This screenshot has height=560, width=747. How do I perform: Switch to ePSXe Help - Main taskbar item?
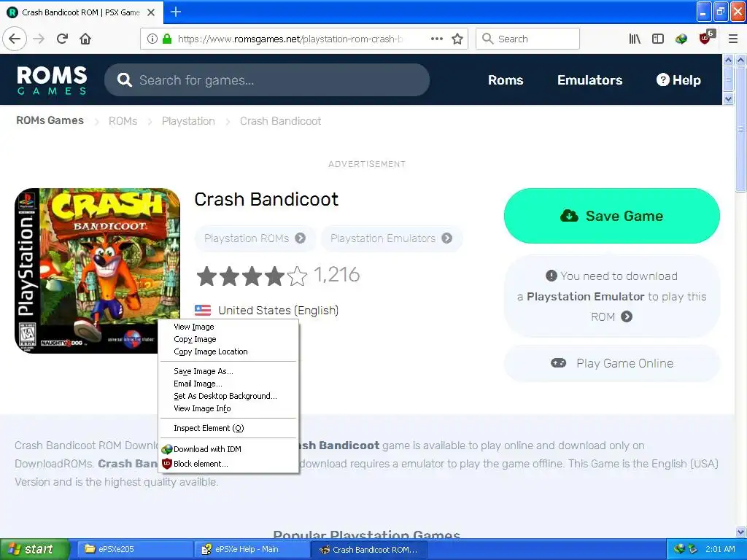[x=252, y=550]
